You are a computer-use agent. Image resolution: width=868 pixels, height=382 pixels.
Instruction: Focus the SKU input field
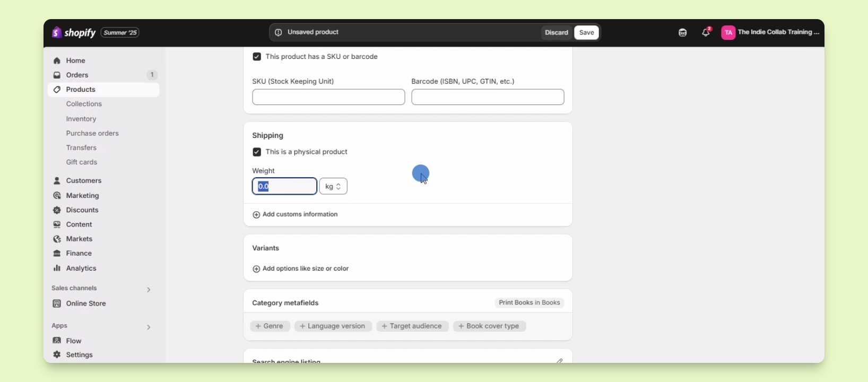click(328, 97)
